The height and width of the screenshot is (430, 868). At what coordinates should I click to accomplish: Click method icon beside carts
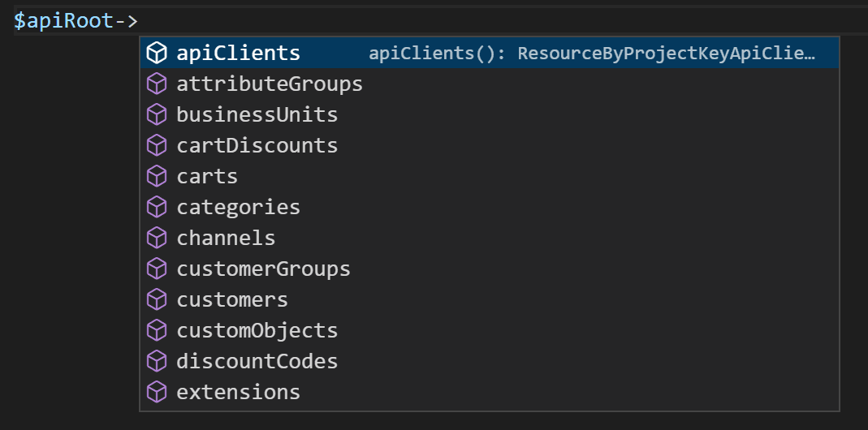[x=156, y=177]
